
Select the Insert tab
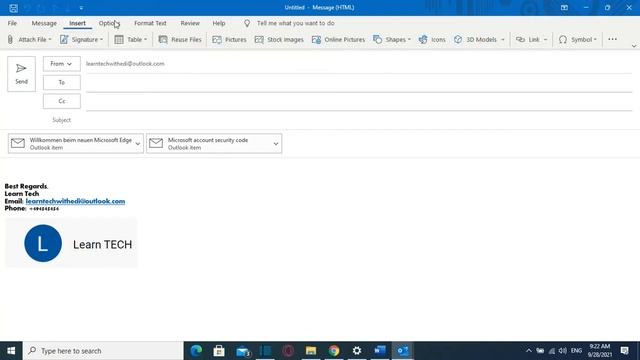coord(77,23)
